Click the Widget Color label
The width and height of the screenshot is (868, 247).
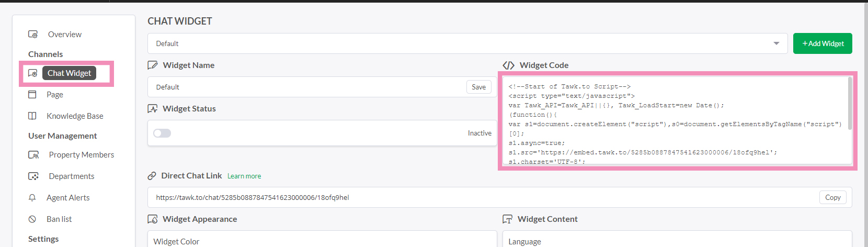coord(176,242)
